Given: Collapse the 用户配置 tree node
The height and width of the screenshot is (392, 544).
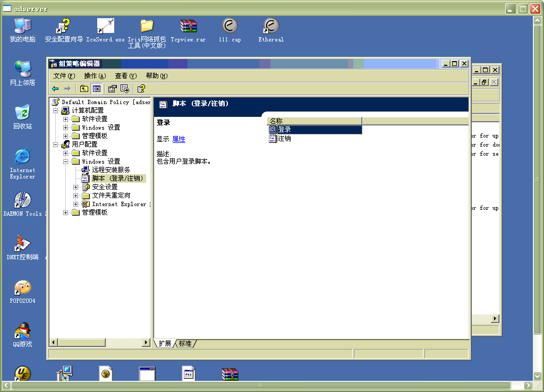Looking at the screenshot, I should (x=55, y=144).
